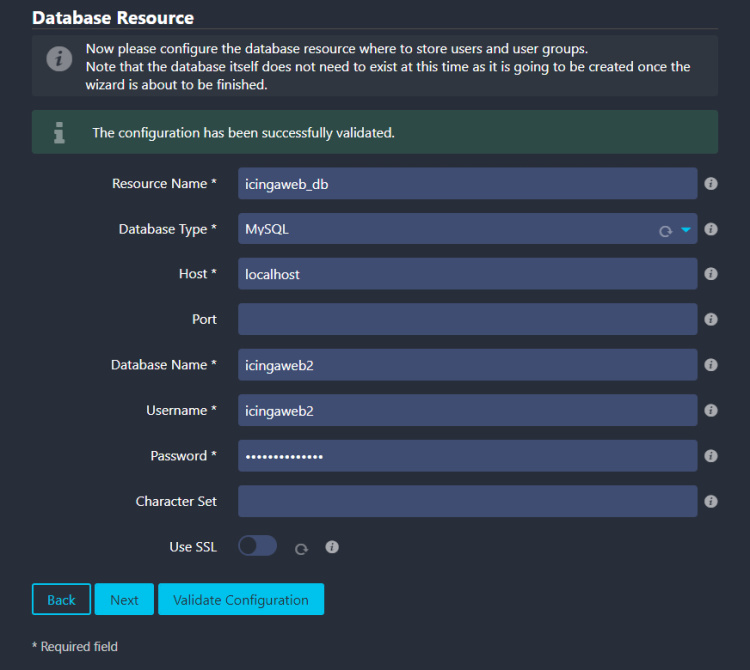Focus the Resource Name input field
This screenshot has height=670, width=750.
(467, 184)
